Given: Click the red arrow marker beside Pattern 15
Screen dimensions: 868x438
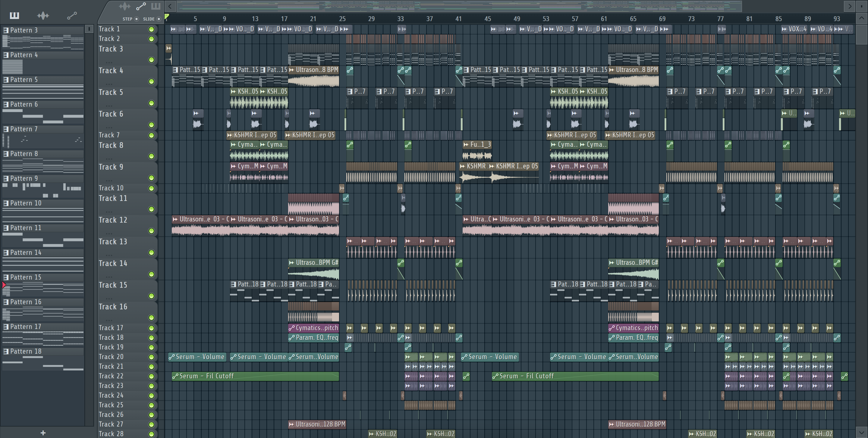Looking at the screenshot, I should (x=4, y=285).
